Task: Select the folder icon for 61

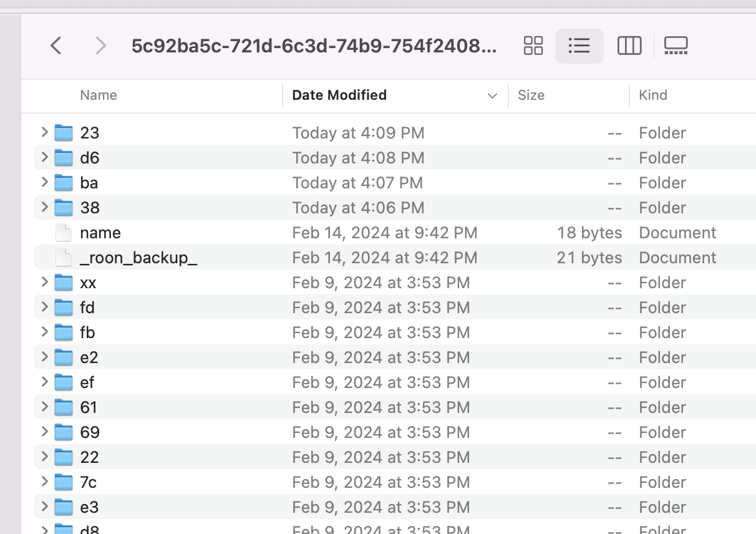Action: click(64, 407)
